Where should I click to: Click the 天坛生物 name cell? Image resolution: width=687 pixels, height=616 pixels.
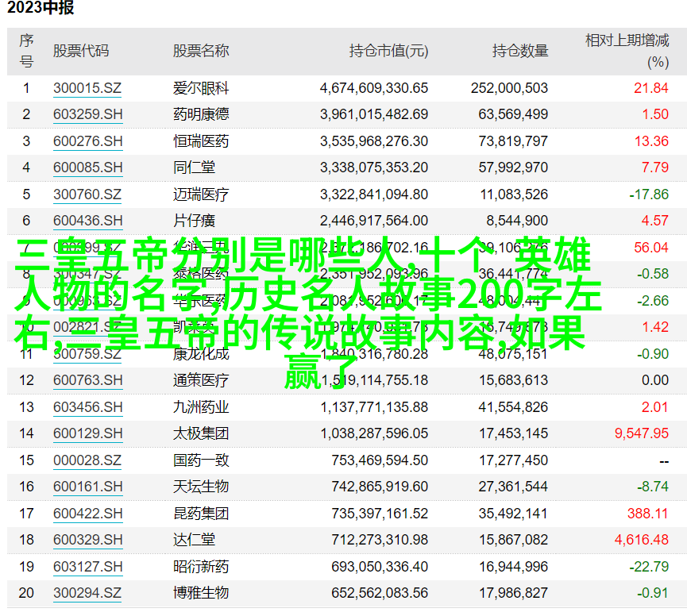click(x=201, y=487)
